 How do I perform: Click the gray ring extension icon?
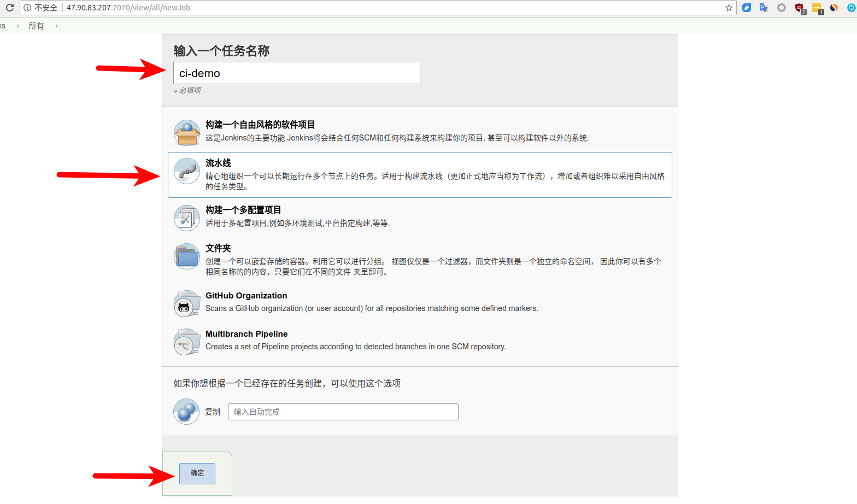(782, 8)
